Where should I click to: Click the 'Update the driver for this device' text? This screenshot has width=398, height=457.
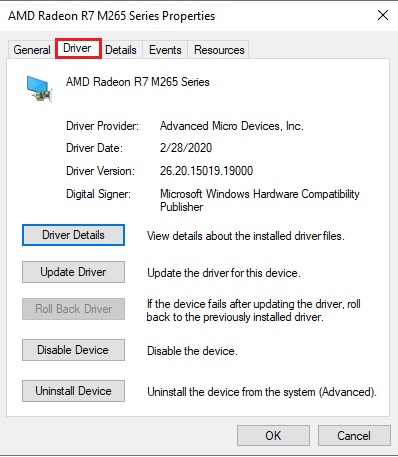click(x=224, y=273)
